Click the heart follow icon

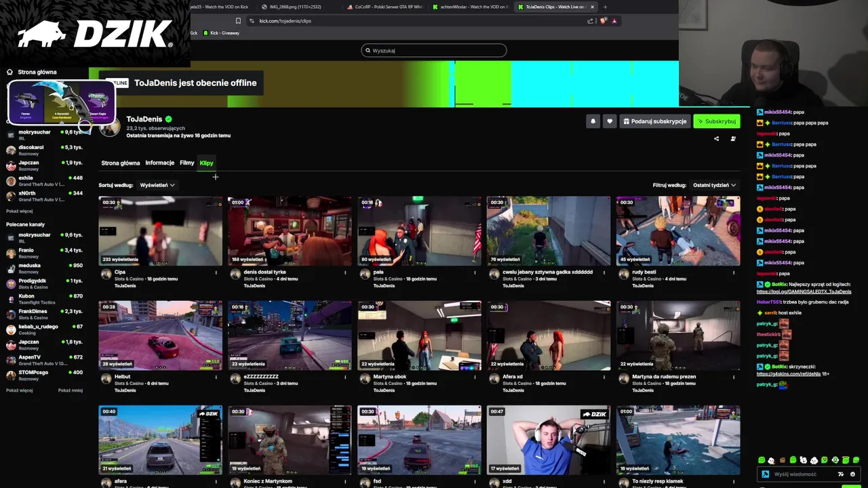[x=610, y=121]
